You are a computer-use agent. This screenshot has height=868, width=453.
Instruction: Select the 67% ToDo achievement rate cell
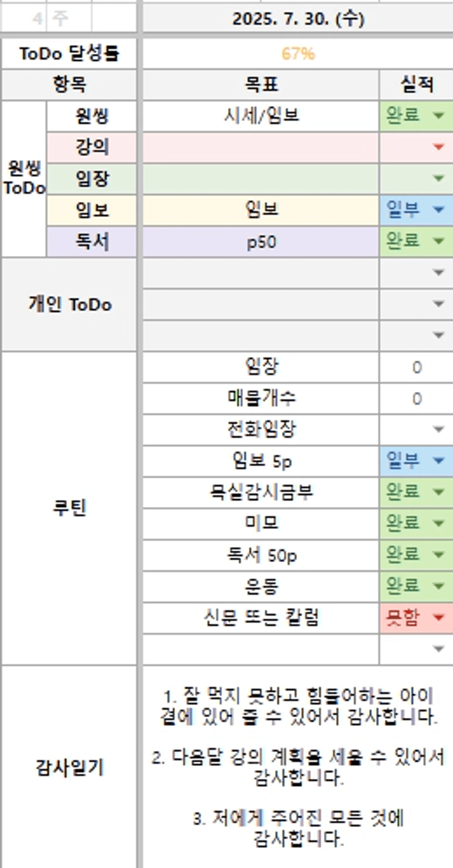pos(298,54)
